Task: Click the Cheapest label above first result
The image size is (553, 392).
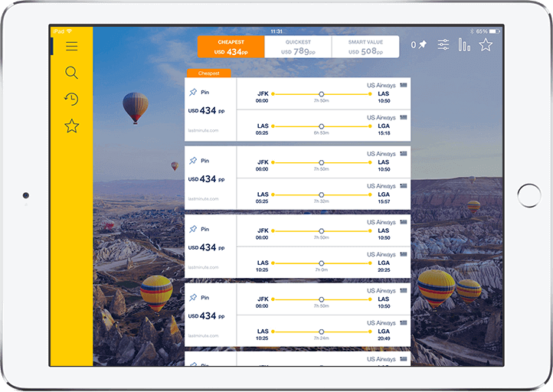Action: pos(209,73)
